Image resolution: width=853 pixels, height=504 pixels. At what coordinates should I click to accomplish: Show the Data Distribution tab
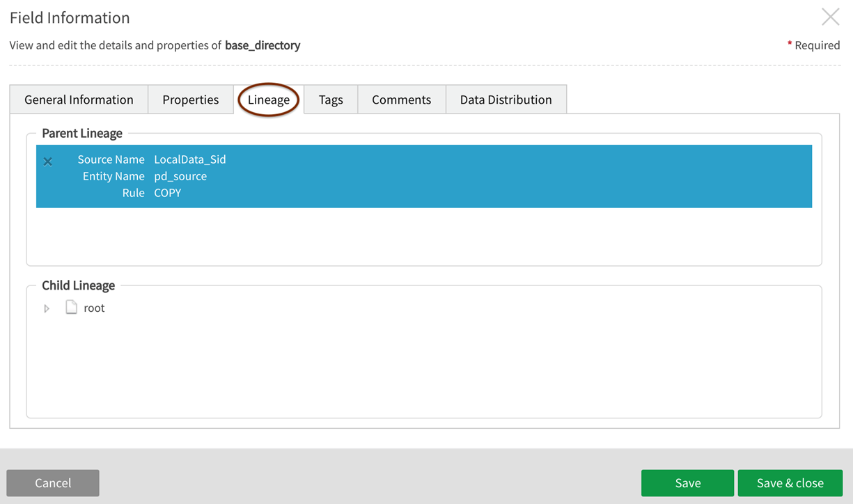(x=506, y=100)
